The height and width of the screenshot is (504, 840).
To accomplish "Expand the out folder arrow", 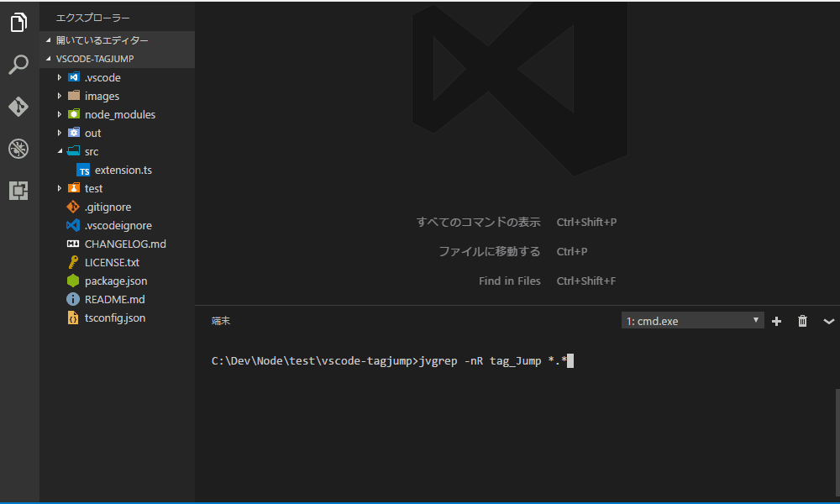I will (x=60, y=133).
